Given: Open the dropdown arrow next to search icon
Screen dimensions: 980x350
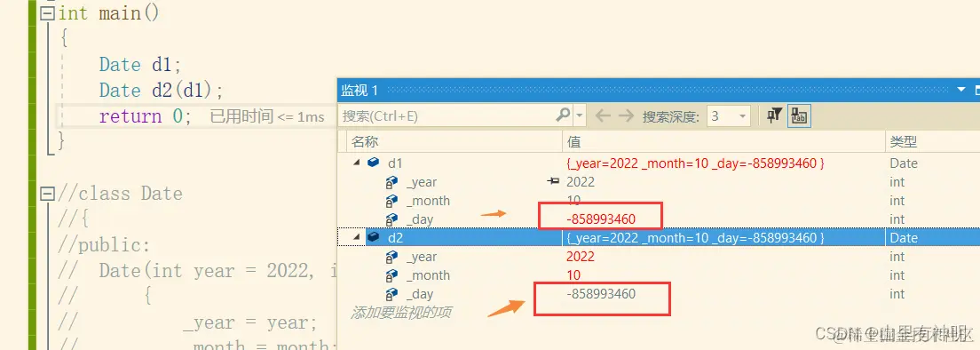Looking at the screenshot, I should click(580, 115).
